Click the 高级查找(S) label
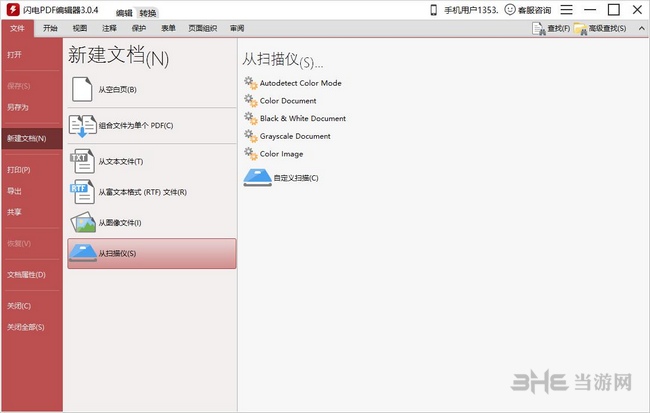Screen dimensions: 650x413 point(607,29)
